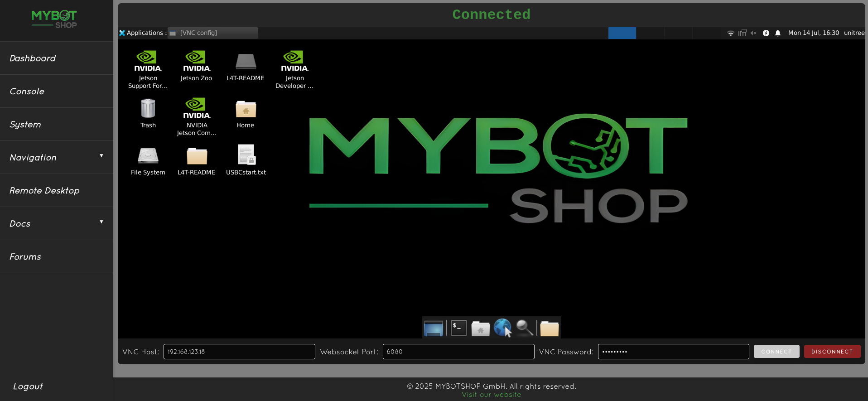Select the L4T-README drive icon
868x401 pixels.
pyautogui.click(x=246, y=66)
